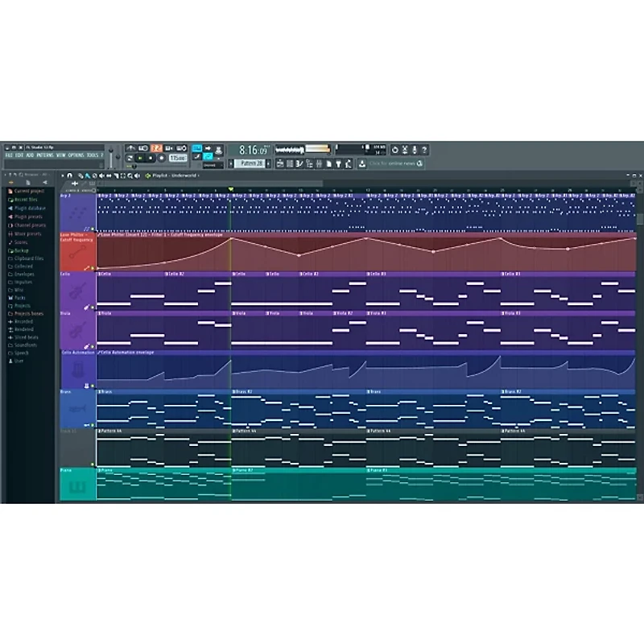
Task: Select the Zoom magnifier tool above the Playlist
Action: [x=129, y=174]
